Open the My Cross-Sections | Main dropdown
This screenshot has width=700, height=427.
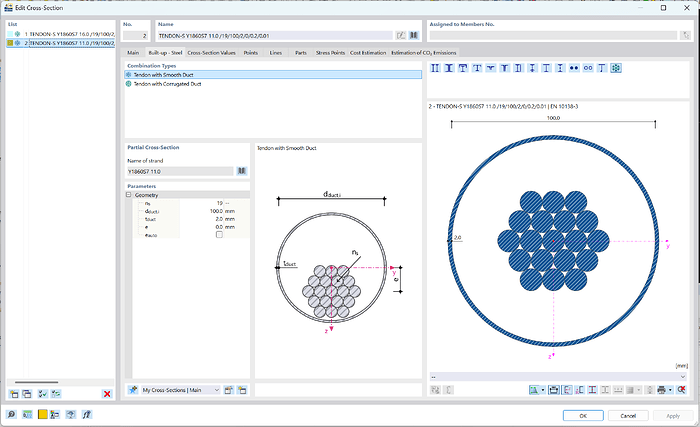pos(180,390)
